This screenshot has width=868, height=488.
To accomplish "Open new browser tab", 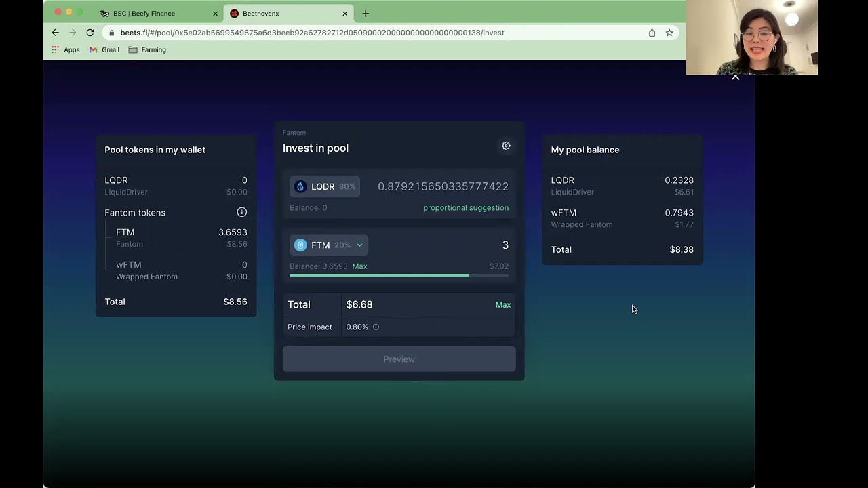I will [x=366, y=14].
